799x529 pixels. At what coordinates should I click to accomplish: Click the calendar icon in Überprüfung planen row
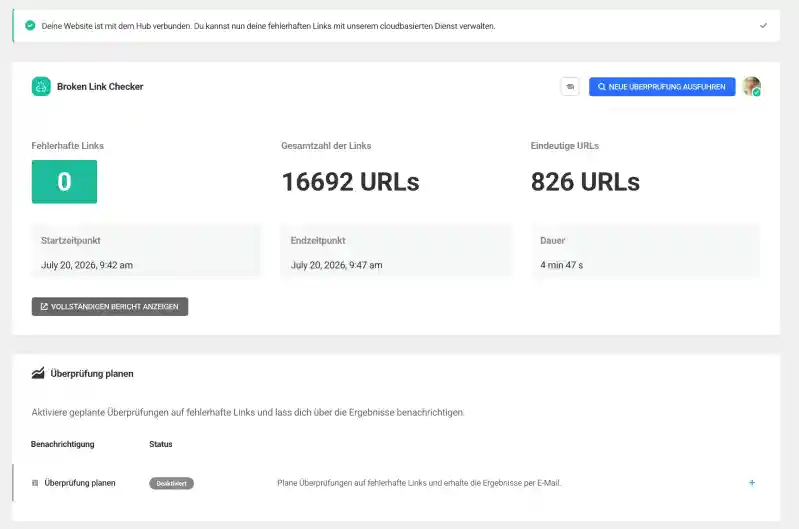tap(35, 483)
